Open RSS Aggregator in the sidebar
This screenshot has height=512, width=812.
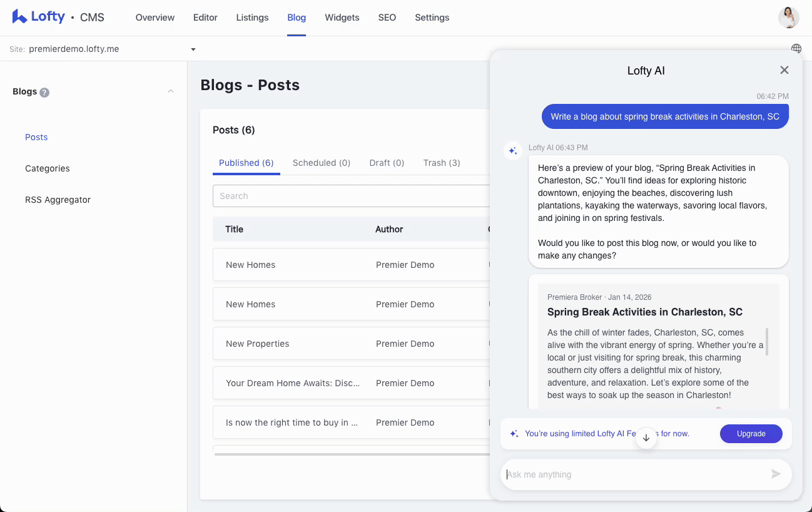[x=58, y=200]
